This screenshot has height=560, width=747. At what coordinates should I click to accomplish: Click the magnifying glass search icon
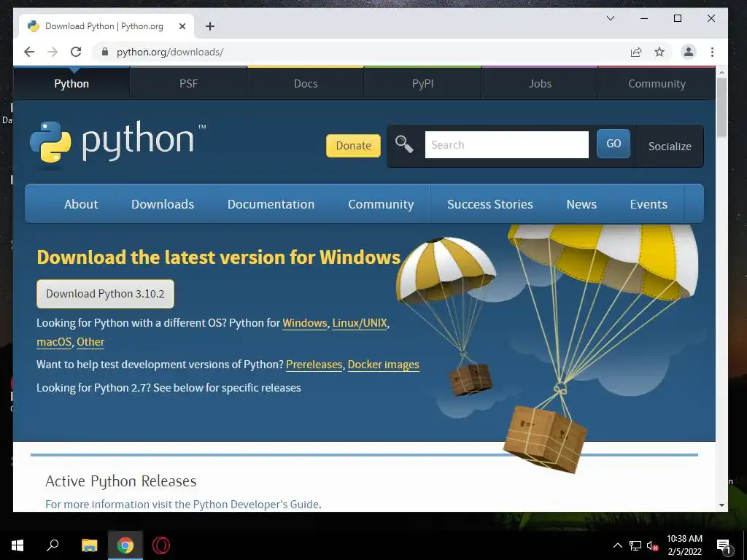pos(404,144)
